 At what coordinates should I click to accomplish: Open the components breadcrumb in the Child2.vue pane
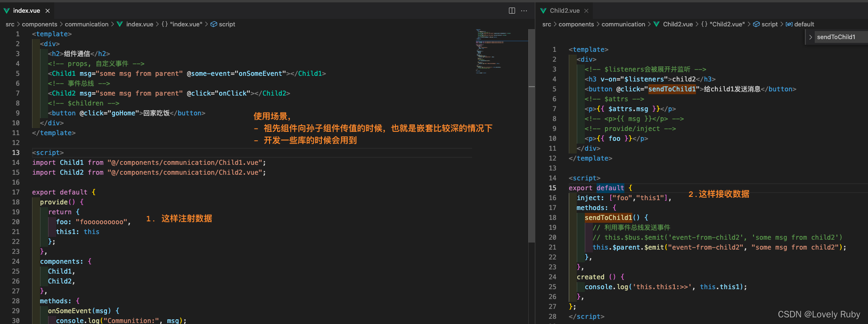pos(576,24)
